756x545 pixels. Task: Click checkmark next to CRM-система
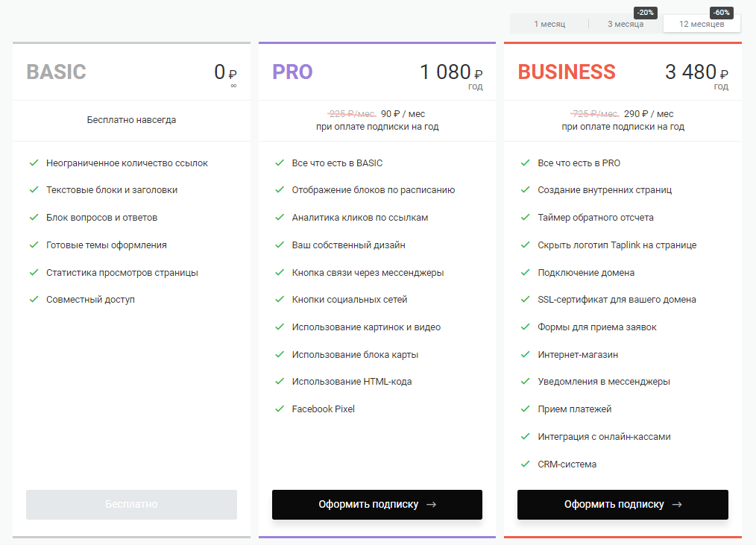pos(525,464)
